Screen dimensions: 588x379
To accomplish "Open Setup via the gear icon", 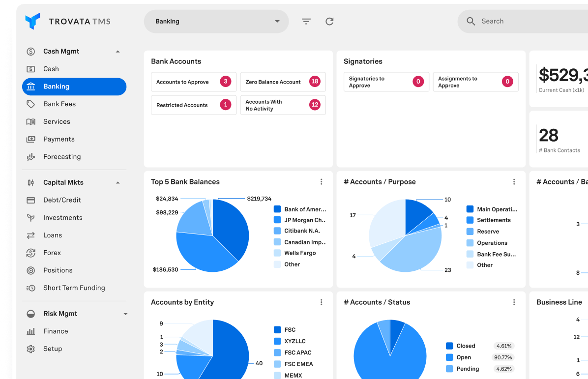I will (30, 349).
